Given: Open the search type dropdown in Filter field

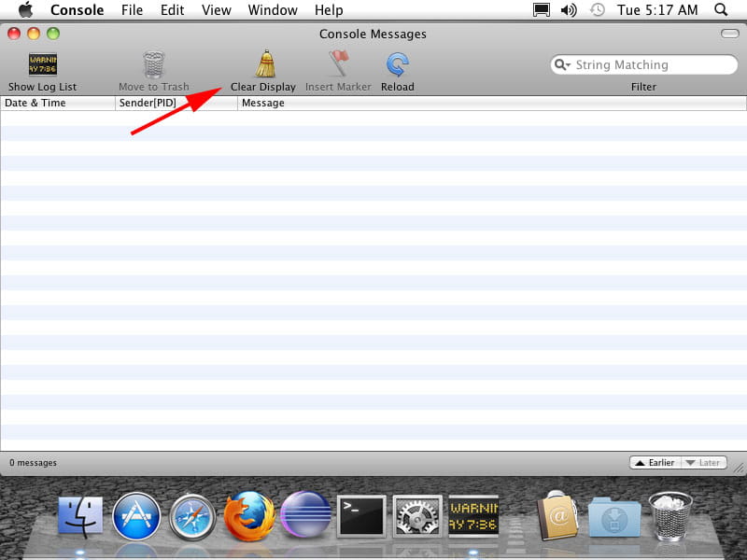Looking at the screenshot, I should [562, 64].
